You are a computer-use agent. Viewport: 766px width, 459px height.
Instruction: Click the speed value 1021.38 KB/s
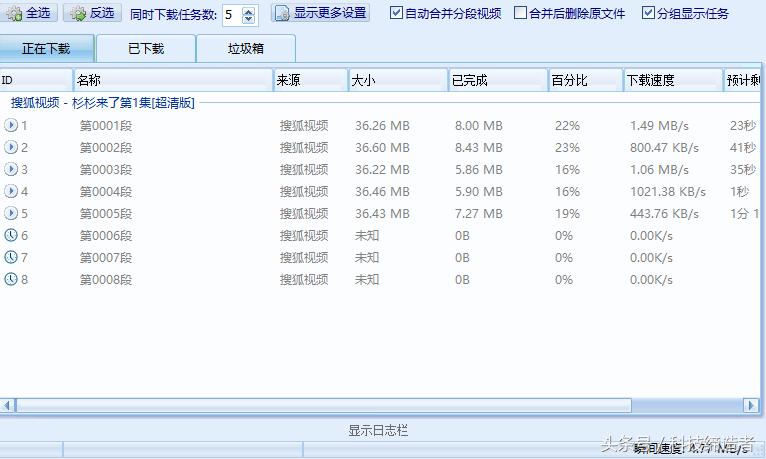point(668,191)
